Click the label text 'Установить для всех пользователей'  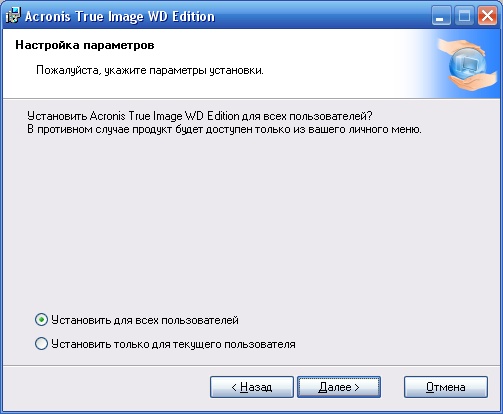145,320
